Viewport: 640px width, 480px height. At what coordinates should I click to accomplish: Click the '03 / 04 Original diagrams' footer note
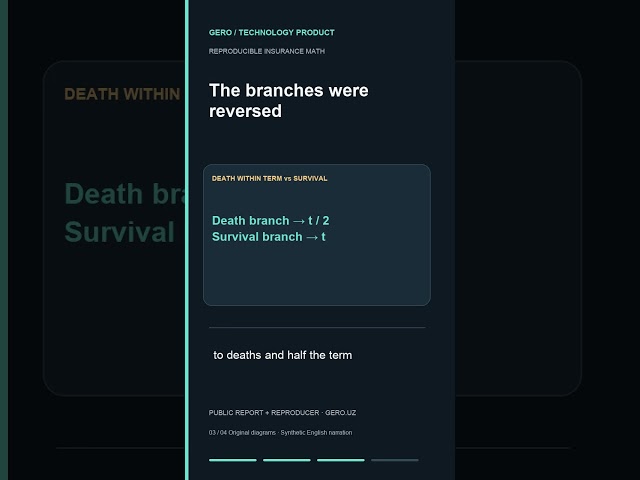pyautogui.click(x=280, y=433)
